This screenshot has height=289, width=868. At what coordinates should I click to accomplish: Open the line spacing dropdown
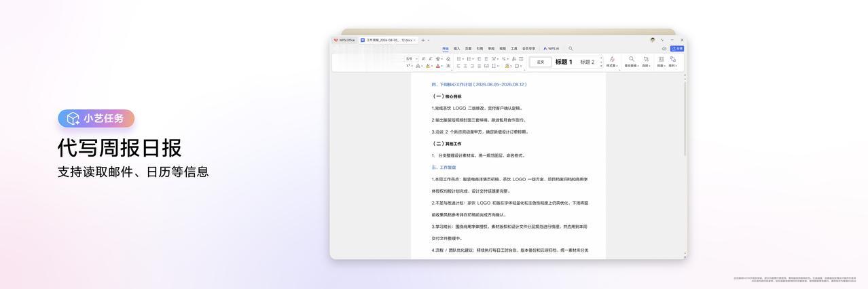click(x=494, y=66)
